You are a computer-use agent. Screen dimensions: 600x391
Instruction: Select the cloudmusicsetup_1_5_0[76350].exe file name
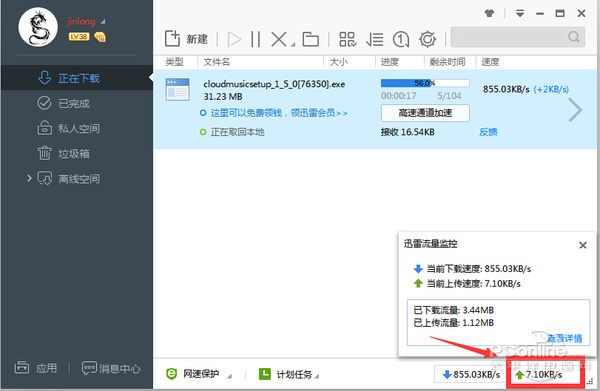click(x=274, y=84)
